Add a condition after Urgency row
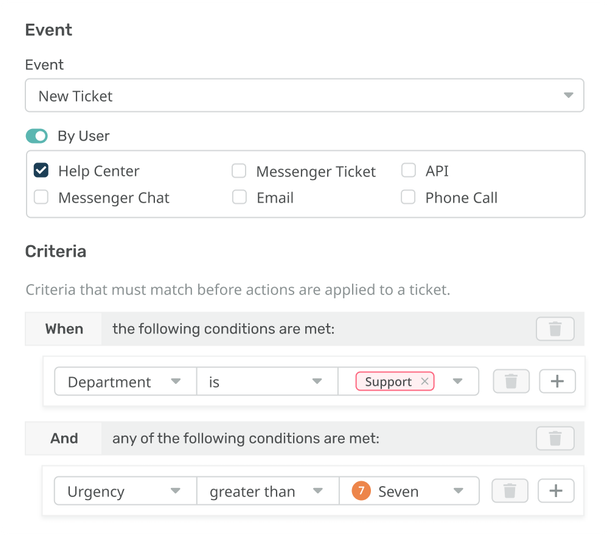Viewport: 608px width, 536px height. (x=557, y=491)
